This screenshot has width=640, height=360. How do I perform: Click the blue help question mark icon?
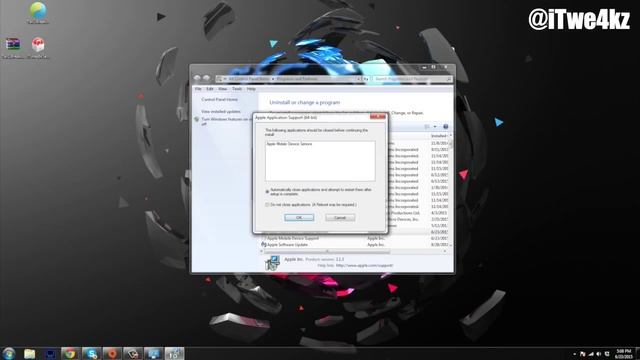(446, 127)
